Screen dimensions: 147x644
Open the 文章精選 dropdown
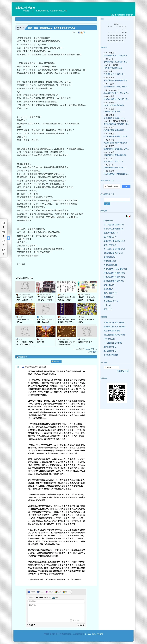112,367
